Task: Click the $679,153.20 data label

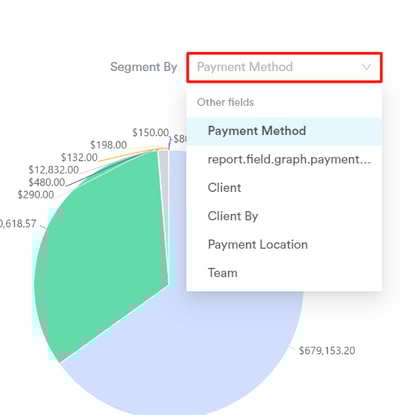Action: (327, 351)
